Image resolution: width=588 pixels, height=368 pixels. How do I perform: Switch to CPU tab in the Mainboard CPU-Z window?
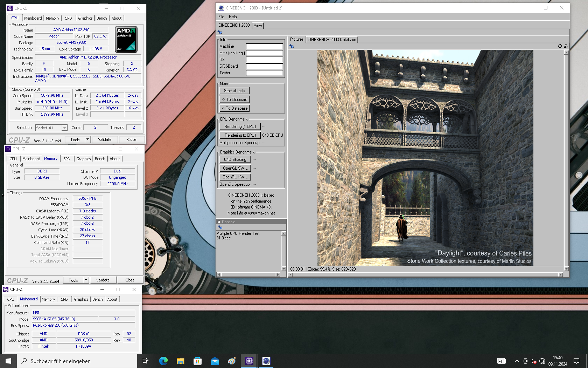point(11,299)
